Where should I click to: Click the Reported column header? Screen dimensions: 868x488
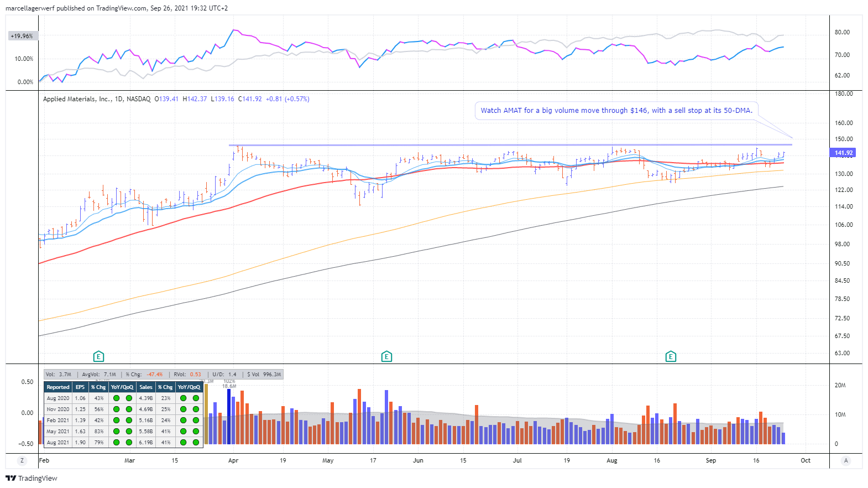(58, 387)
